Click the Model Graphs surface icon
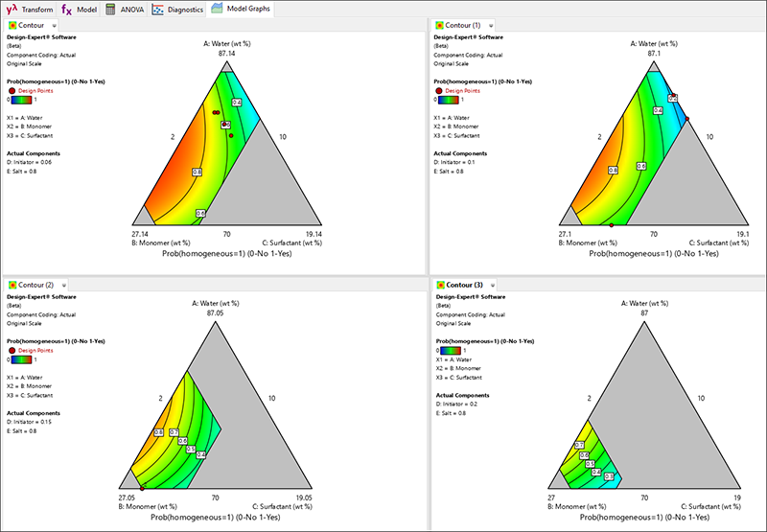Screen dimensions: 767x532 [218, 9]
